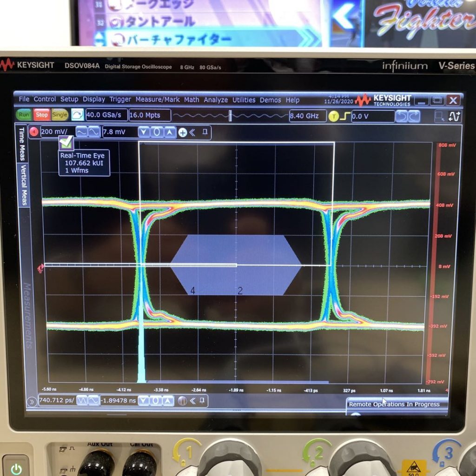Zero the vertical offset of channel 4
The width and height of the screenshot is (476, 476).
tap(157, 132)
